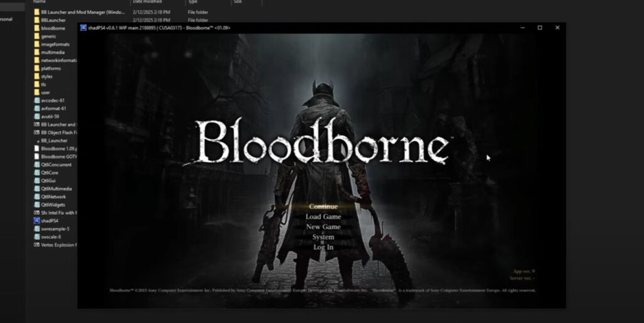Click the BB_Launcher shortcut icon
The width and height of the screenshot is (644, 323).
(37, 140)
